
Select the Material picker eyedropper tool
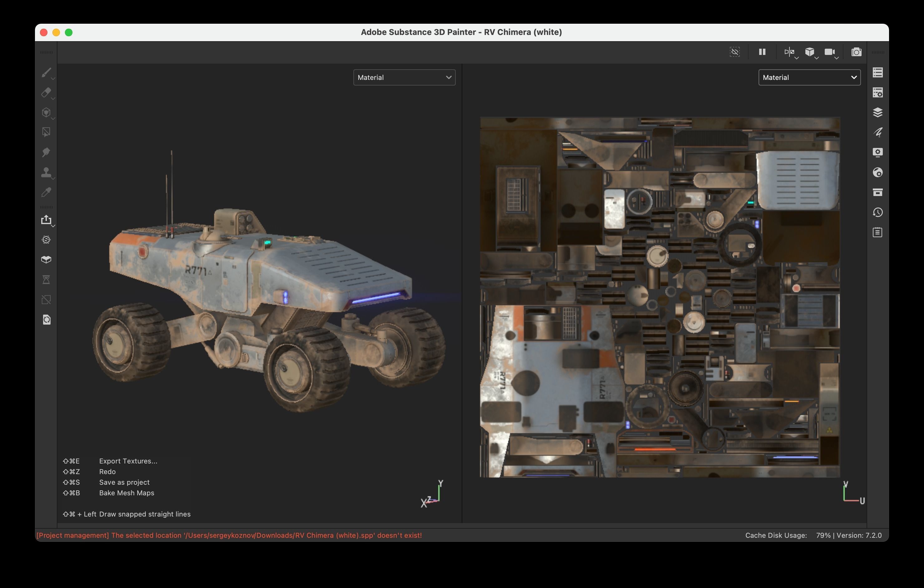(x=46, y=192)
